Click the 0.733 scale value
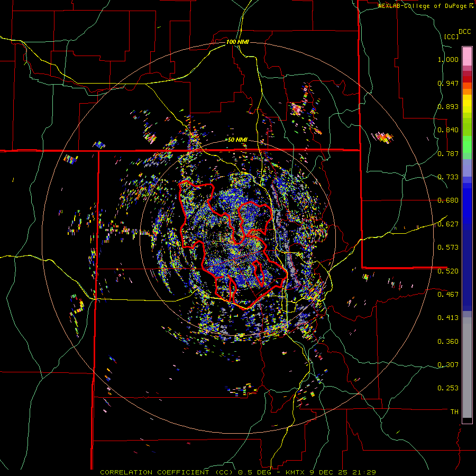 pyautogui.click(x=448, y=177)
